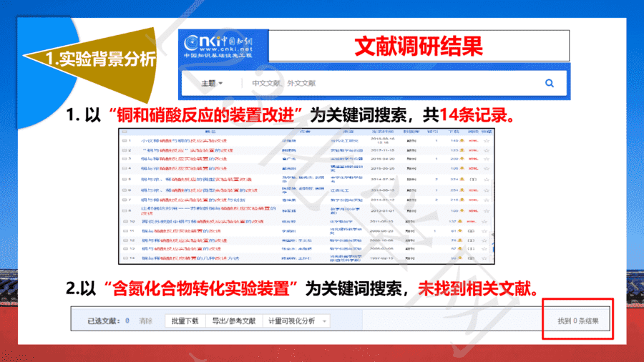This screenshot has height=362, width=644.
Task: Open the 主题 search field dropdown
Action: [212, 83]
